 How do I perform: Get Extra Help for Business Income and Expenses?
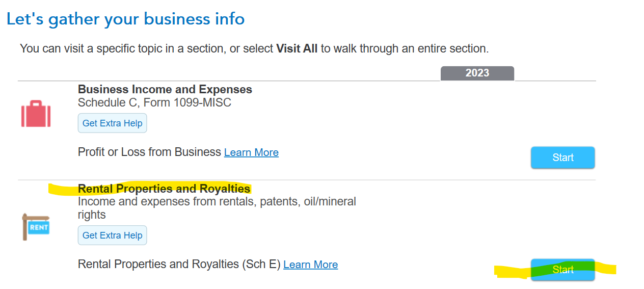point(112,123)
